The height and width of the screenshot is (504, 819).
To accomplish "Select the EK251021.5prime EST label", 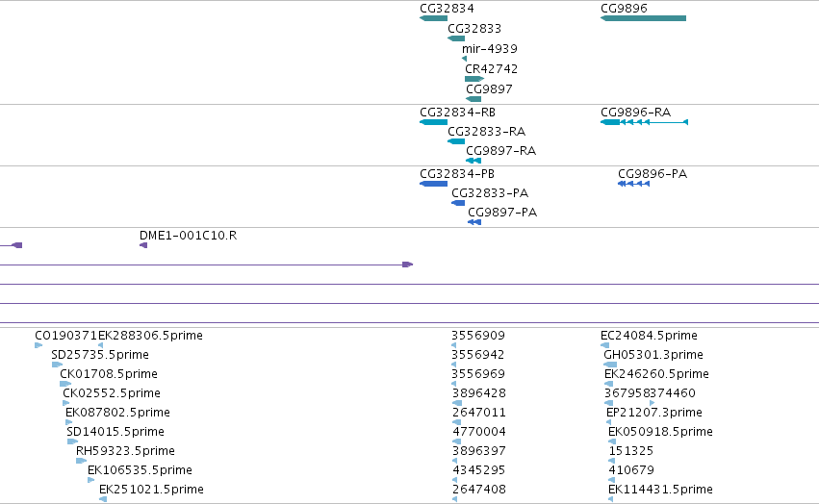I will [x=151, y=490].
